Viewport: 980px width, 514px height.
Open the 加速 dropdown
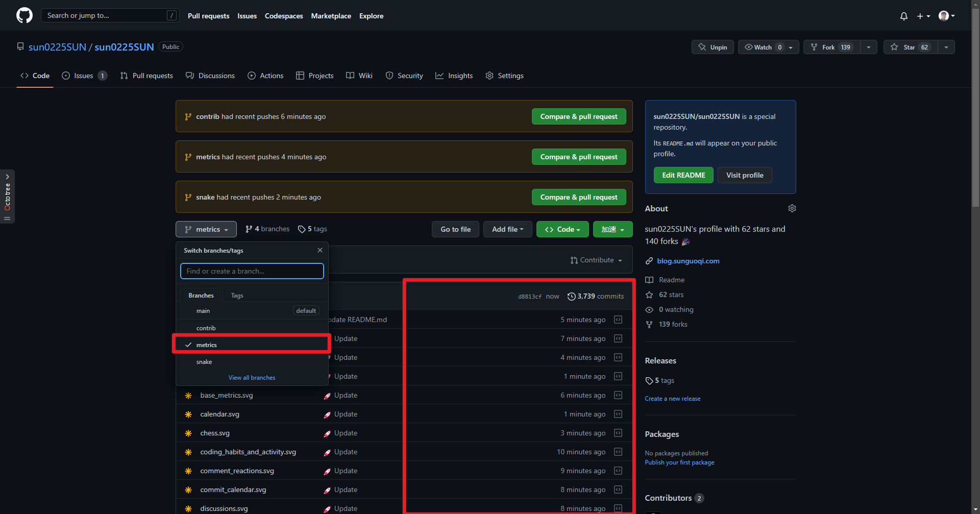(x=612, y=229)
